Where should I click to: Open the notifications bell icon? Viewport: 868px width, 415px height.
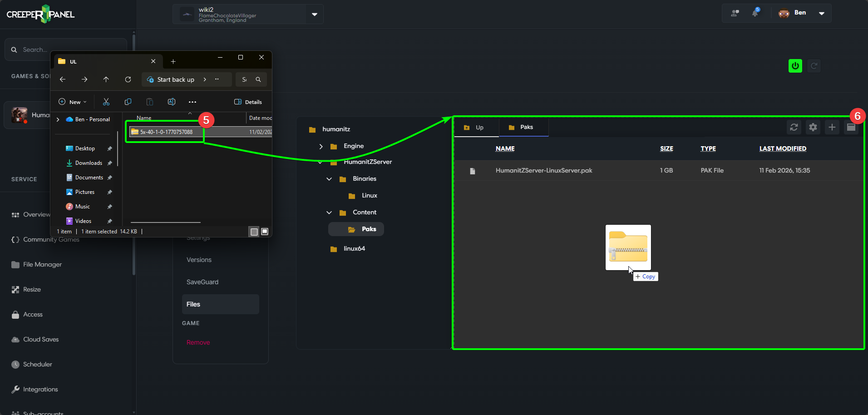click(x=755, y=13)
